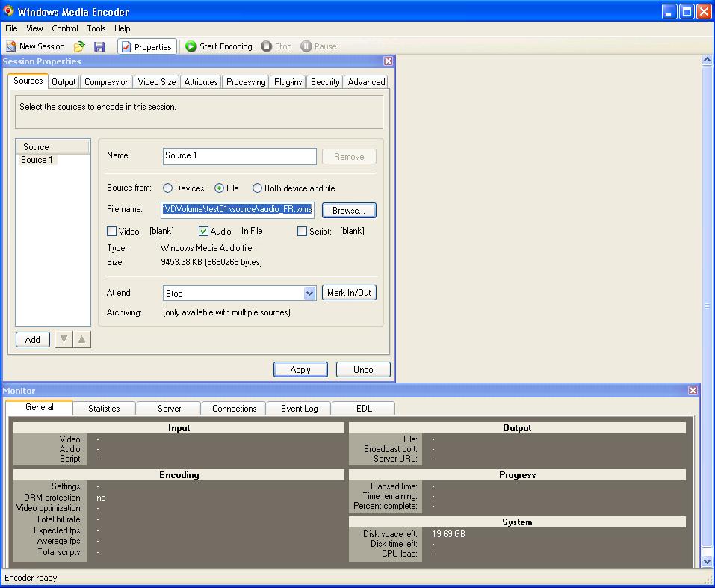Click the Apply button
715x588 pixels.
coord(300,370)
